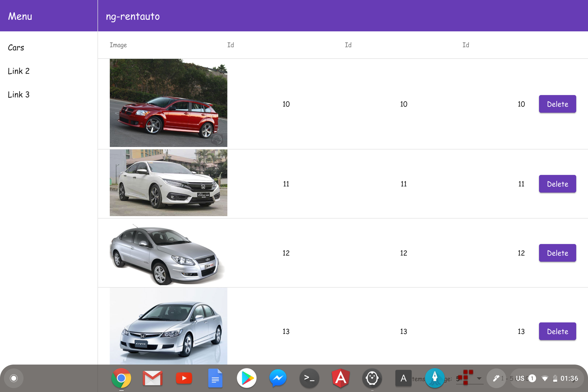Open the stylus tools pen icon

[496, 378]
